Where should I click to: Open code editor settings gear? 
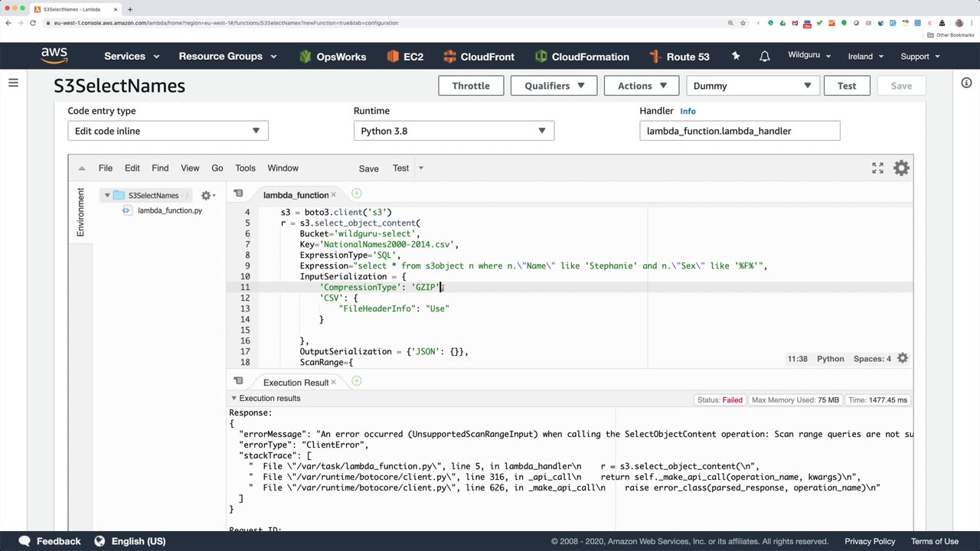(x=901, y=168)
